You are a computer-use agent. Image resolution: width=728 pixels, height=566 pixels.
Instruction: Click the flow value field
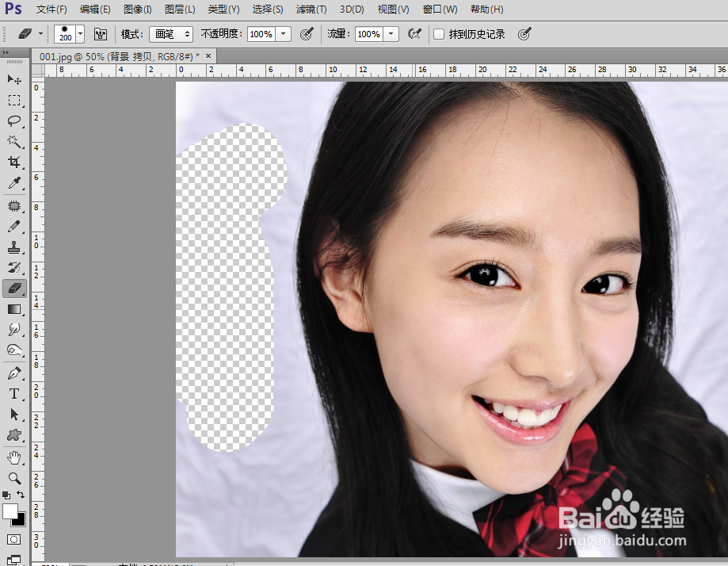tap(368, 34)
